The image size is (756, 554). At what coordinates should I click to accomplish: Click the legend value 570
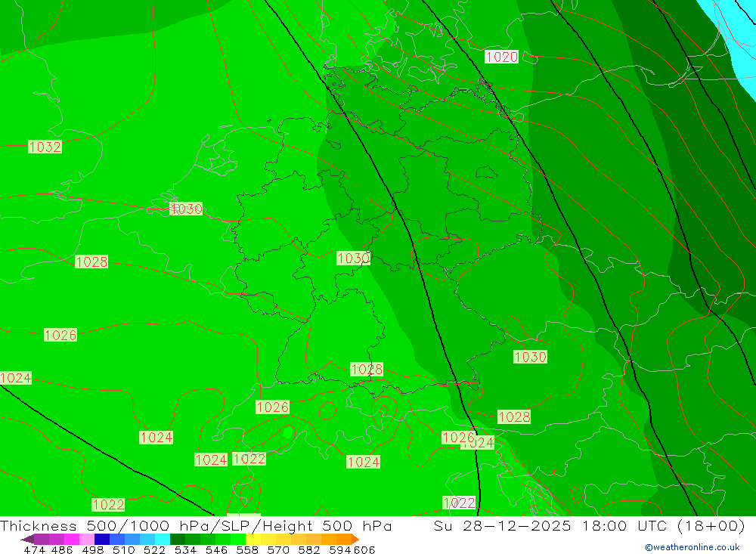(x=278, y=550)
